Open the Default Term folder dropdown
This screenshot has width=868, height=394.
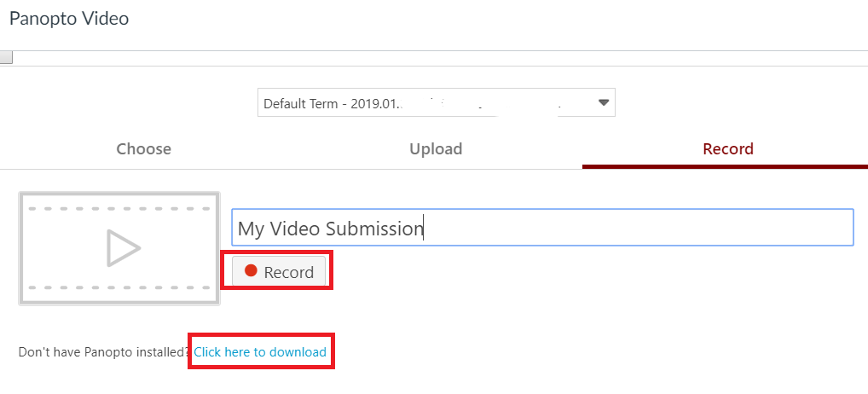point(435,103)
